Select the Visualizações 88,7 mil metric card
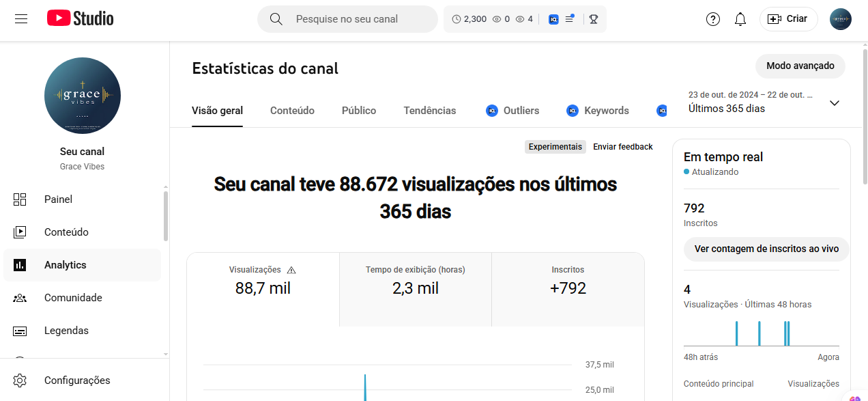This screenshot has width=868, height=401. (x=263, y=290)
